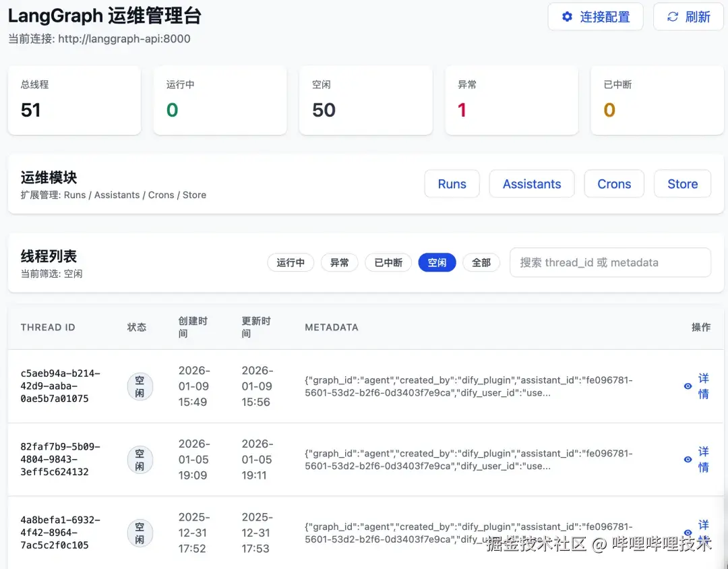Screen dimensions: 728x569
Task: Open the Store management module
Action: point(682,183)
